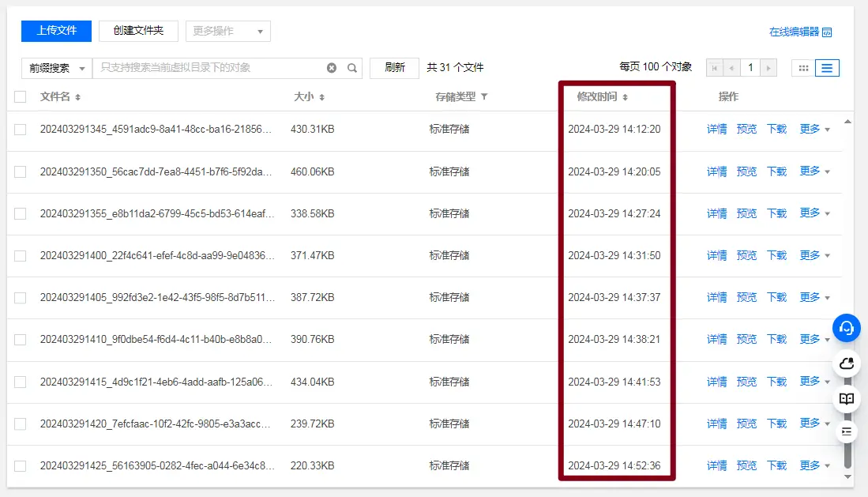Click 共 31 个文件 count text
The image size is (868, 497).
coord(455,68)
